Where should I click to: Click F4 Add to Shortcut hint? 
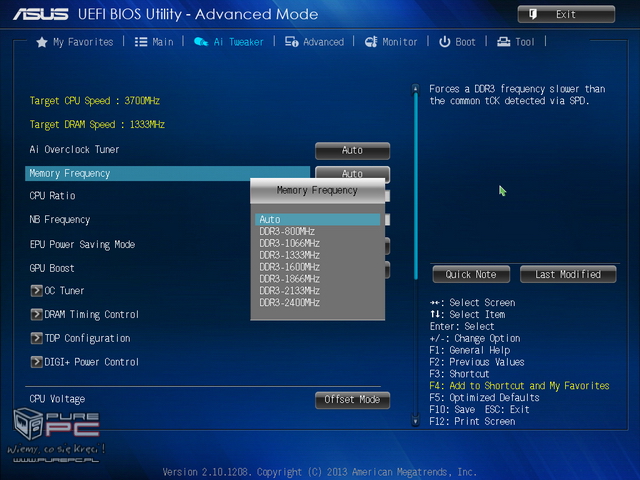tap(519, 386)
